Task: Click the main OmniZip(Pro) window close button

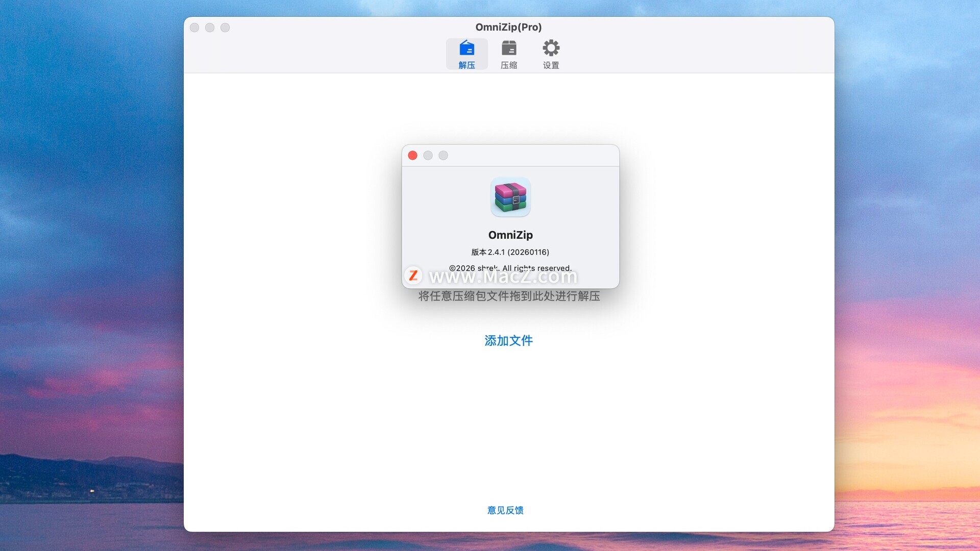Action: [194, 28]
